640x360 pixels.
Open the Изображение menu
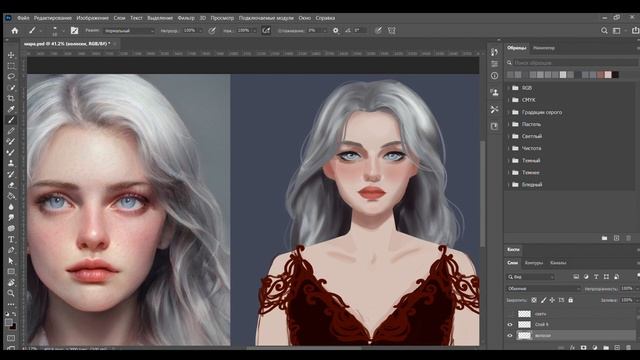(x=93, y=18)
